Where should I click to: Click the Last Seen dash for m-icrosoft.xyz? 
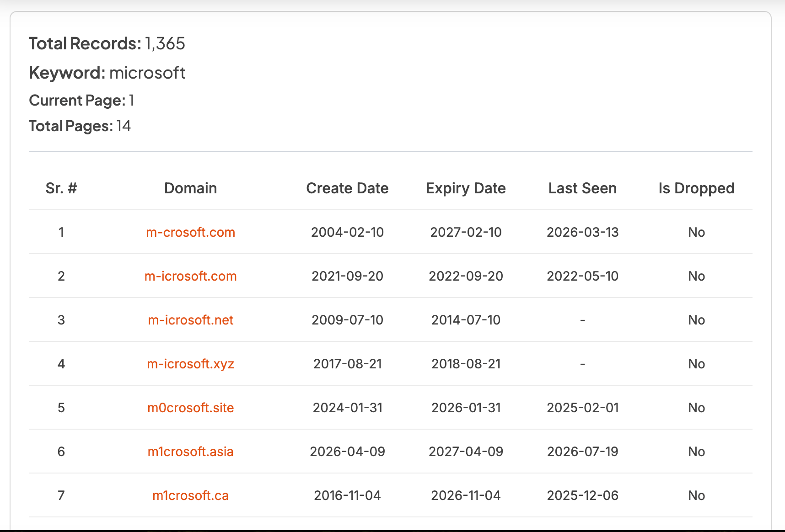click(582, 364)
